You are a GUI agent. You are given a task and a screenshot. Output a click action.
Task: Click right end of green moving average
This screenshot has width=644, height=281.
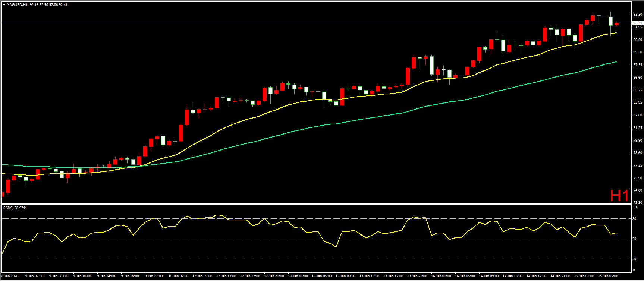[616, 62]
